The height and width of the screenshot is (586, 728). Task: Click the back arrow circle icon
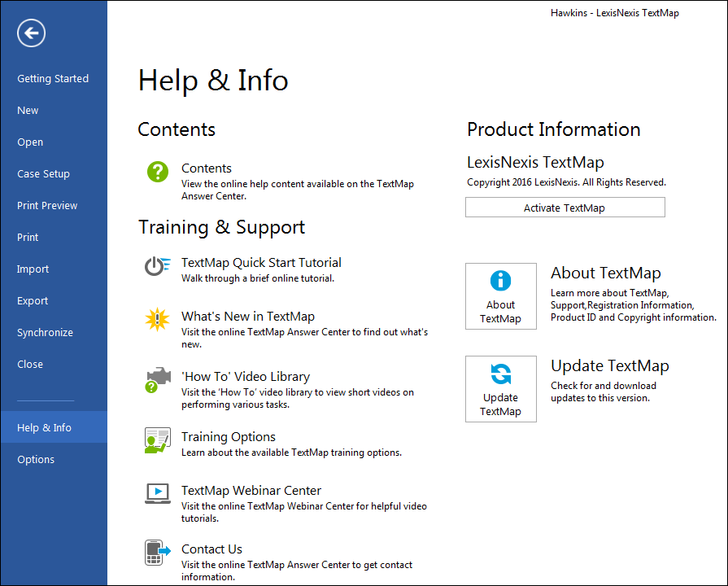pyautogui.click(x=31, y=33)
